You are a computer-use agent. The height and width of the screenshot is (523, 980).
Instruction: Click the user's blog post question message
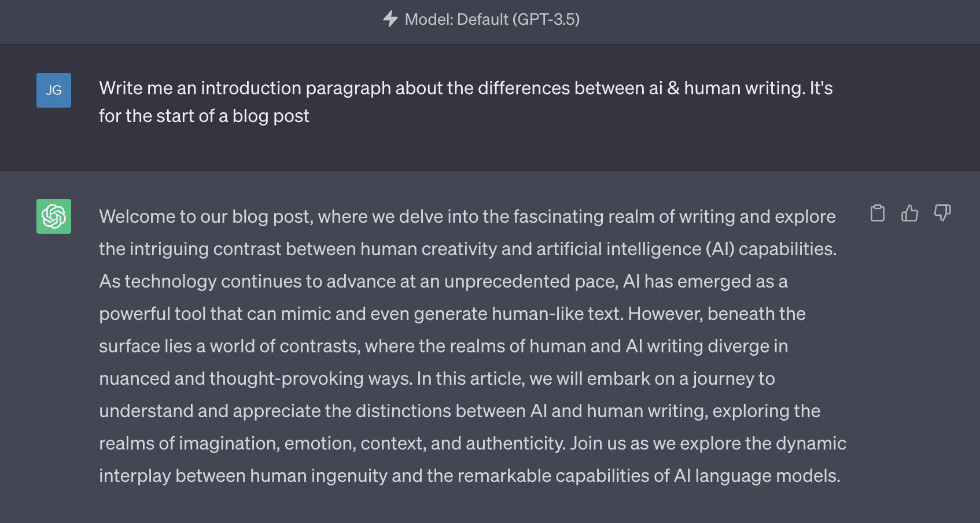pos(466,102)
